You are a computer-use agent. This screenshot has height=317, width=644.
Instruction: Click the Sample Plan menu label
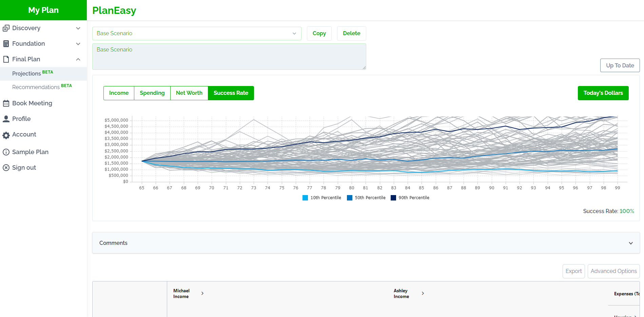[30, 152]
